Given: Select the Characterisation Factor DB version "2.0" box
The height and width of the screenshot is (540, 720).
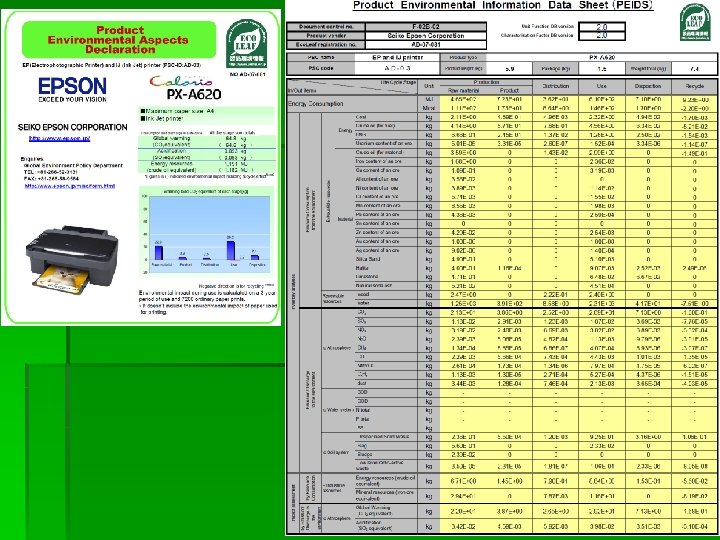Looking at the screenshot, I should point(602,35).
